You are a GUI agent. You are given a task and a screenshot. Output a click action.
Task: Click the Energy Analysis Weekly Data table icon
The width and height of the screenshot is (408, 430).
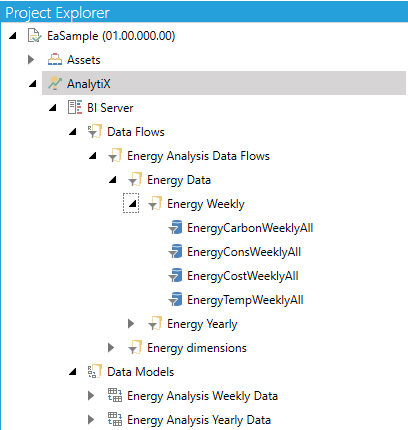click(x=115, y=395)
